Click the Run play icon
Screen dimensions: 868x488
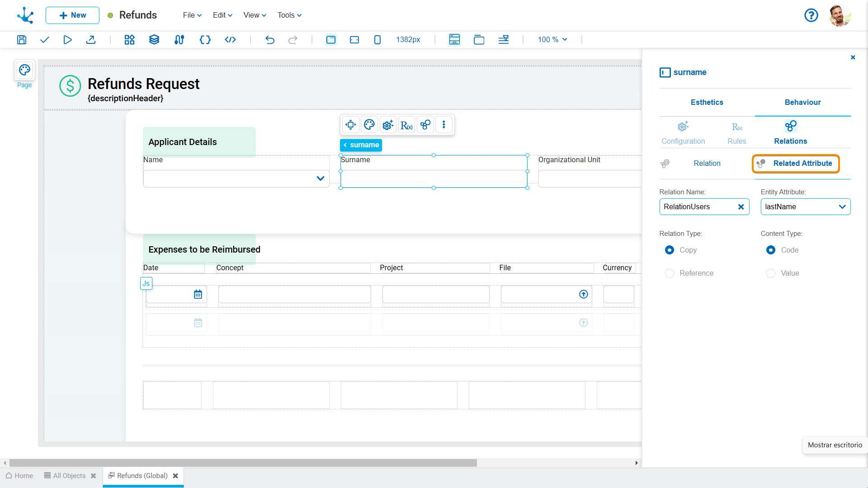click(x=67, y=40)
